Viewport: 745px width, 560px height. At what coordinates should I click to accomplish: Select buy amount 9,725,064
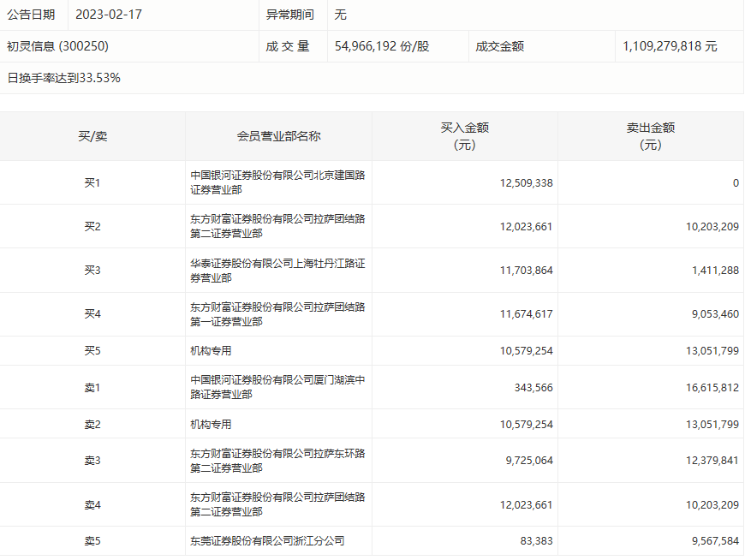pyautogui.click(x=529, y=461)
